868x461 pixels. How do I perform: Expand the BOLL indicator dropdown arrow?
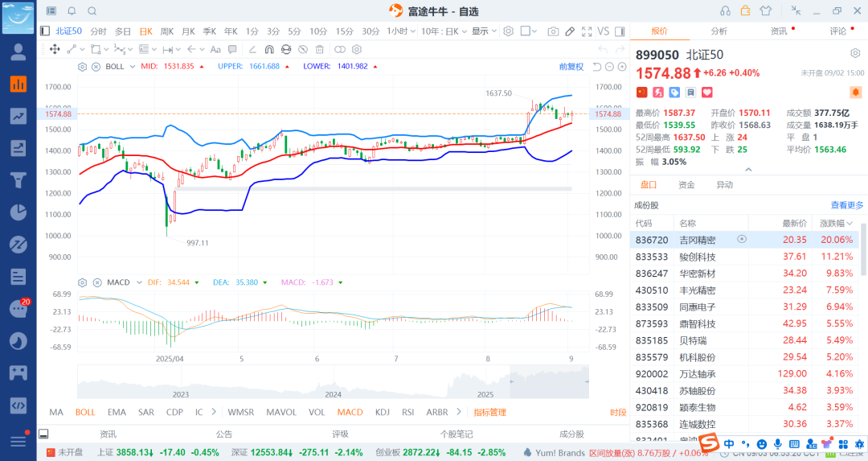[133, 67]
